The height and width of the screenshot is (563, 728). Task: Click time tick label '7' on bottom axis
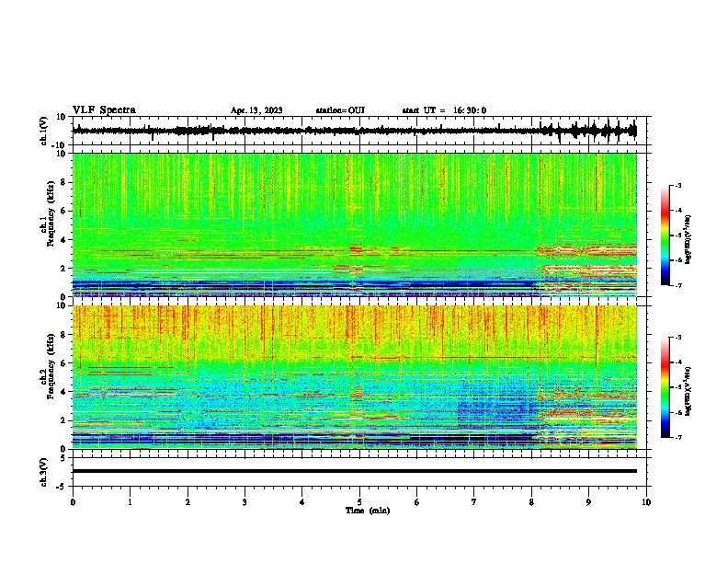(474, 502)
